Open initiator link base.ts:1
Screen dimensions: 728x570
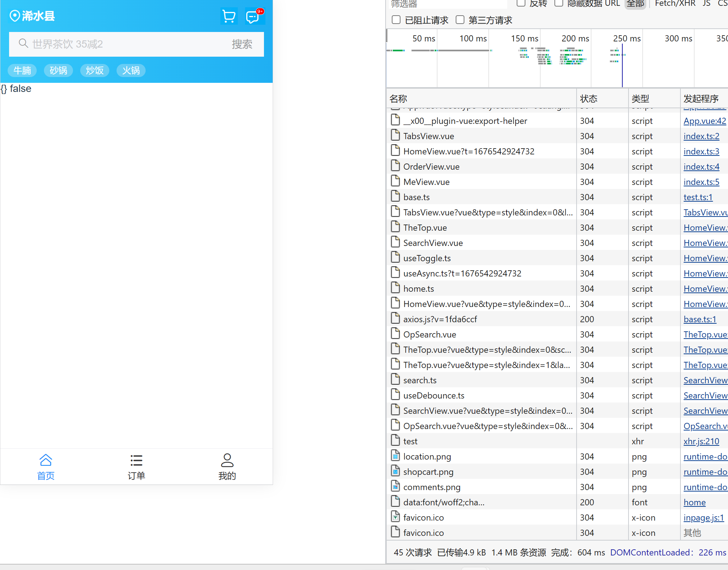coord(700,319)
